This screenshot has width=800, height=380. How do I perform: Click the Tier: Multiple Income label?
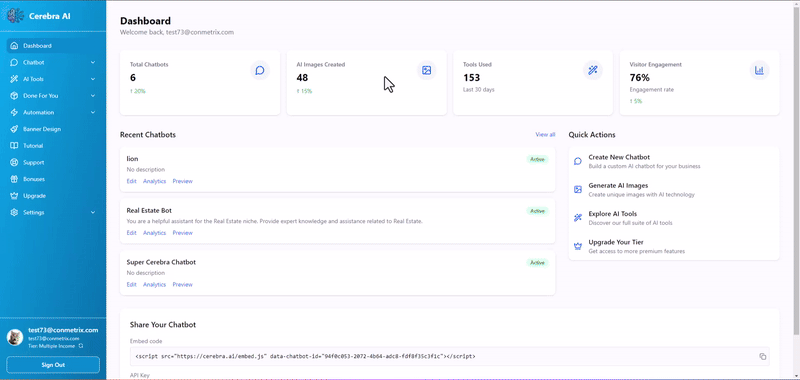[52, 346]
